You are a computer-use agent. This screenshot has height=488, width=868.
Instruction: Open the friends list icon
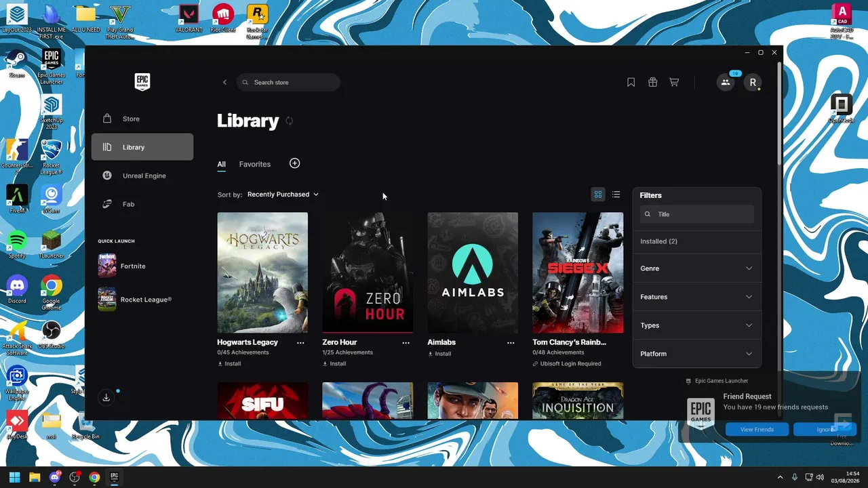726,83
